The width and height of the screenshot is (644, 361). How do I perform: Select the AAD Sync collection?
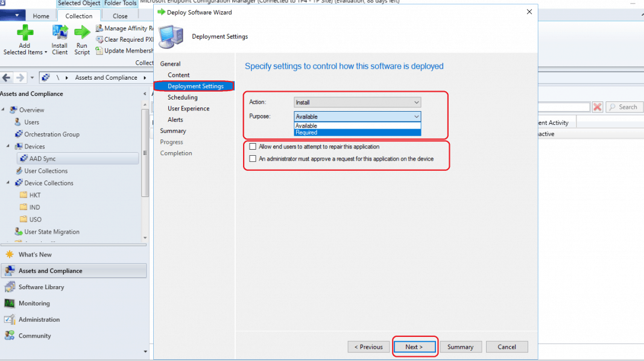42,159
